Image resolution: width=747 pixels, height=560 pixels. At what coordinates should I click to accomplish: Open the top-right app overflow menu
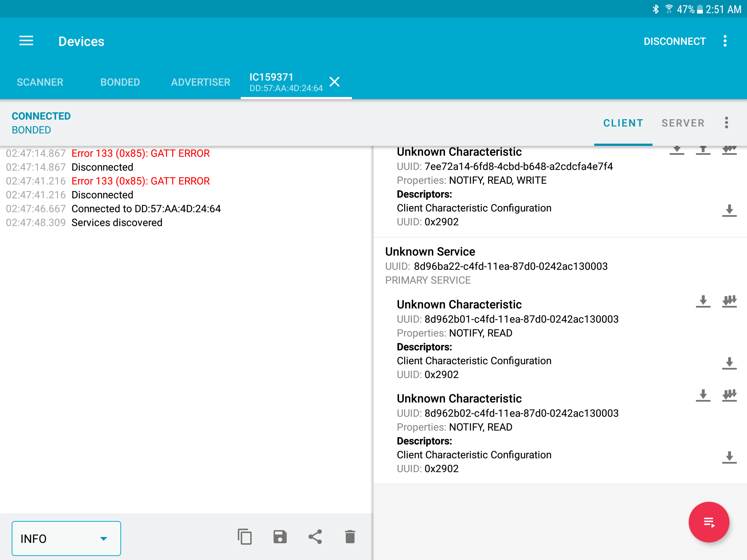pos(725,41)
